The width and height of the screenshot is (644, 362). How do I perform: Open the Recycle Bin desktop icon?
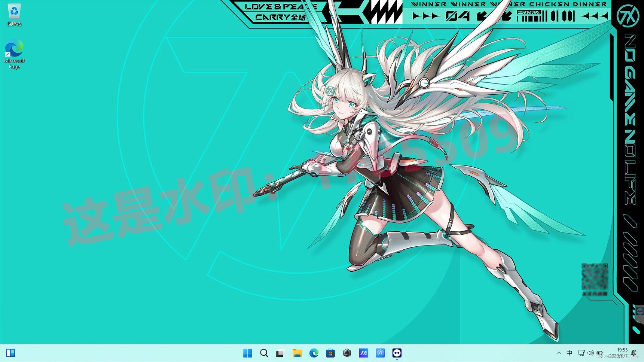coord(14,15)
